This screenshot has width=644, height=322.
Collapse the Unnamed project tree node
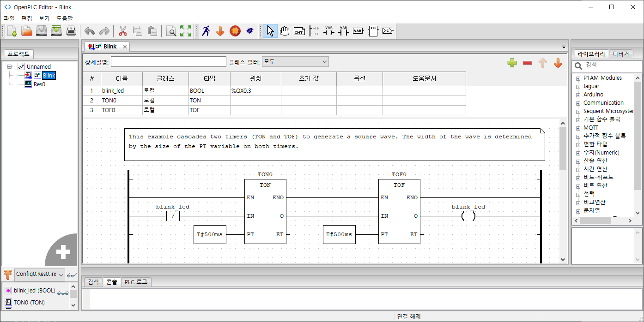[9, 66]
